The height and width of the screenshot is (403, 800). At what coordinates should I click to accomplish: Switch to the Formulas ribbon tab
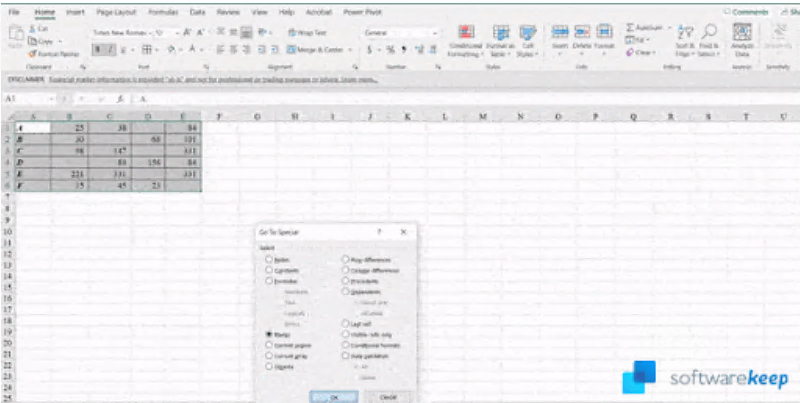[162, 12]
